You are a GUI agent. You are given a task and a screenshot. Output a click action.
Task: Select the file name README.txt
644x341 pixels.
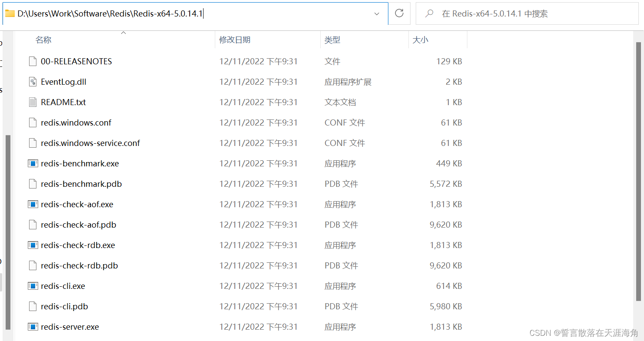click(63, 102)
